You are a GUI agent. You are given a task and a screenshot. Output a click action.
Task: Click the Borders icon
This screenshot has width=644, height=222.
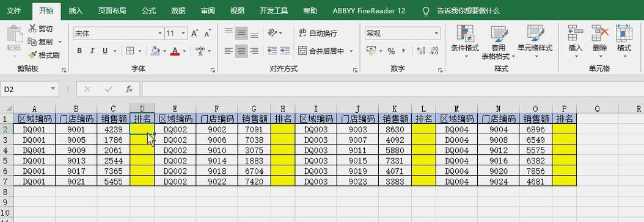point(130,51)
